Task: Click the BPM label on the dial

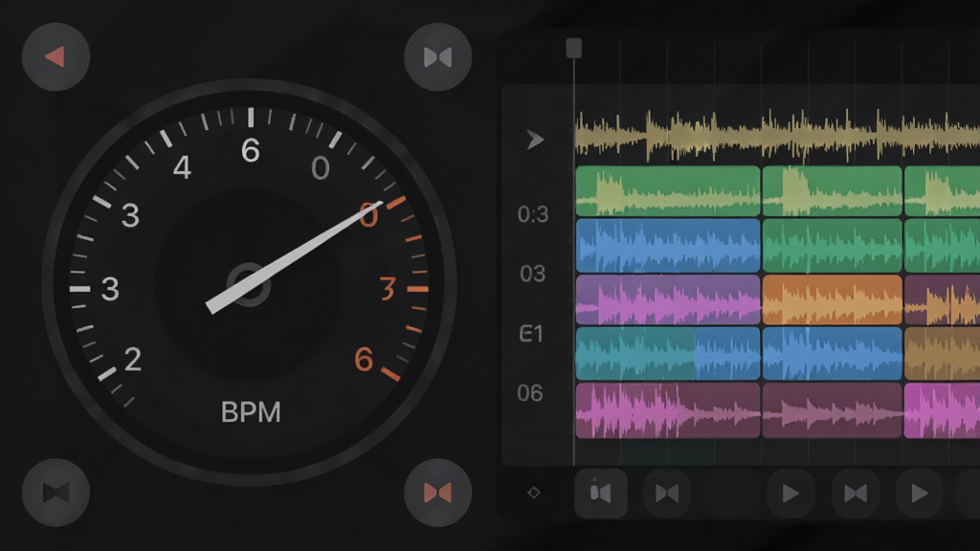Action: coord(251,412)
